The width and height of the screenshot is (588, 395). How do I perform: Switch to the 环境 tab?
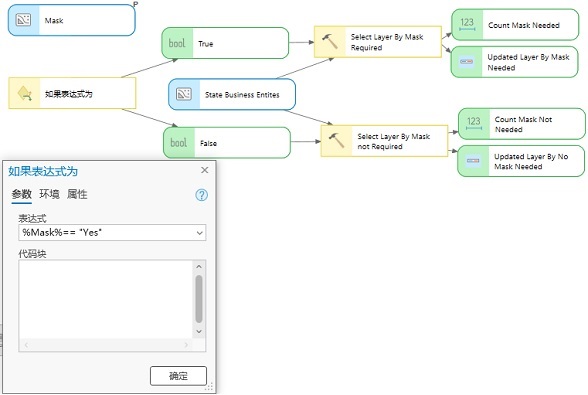pyautogui.click(x=49, y=194)
